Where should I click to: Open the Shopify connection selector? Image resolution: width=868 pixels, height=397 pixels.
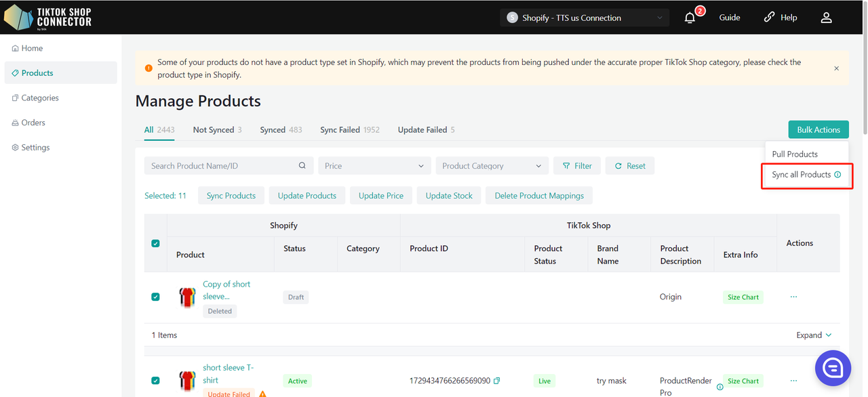pos(584,18)
